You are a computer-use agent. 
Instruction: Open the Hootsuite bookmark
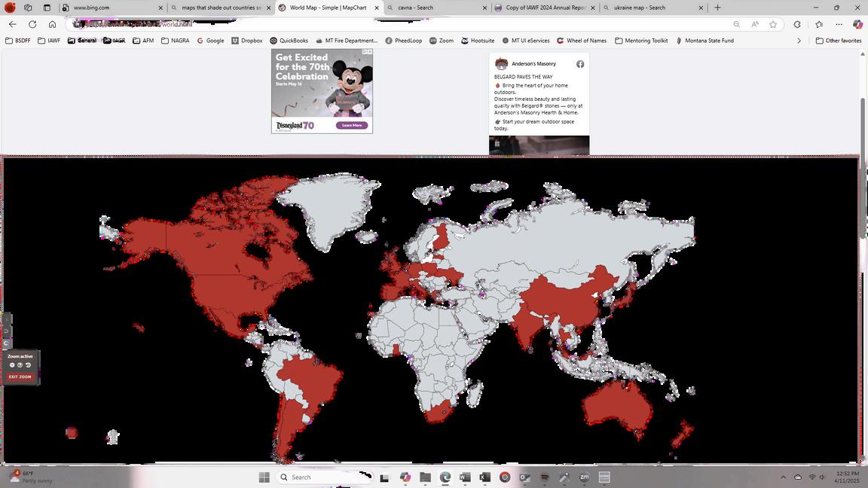tap(478, 41)
